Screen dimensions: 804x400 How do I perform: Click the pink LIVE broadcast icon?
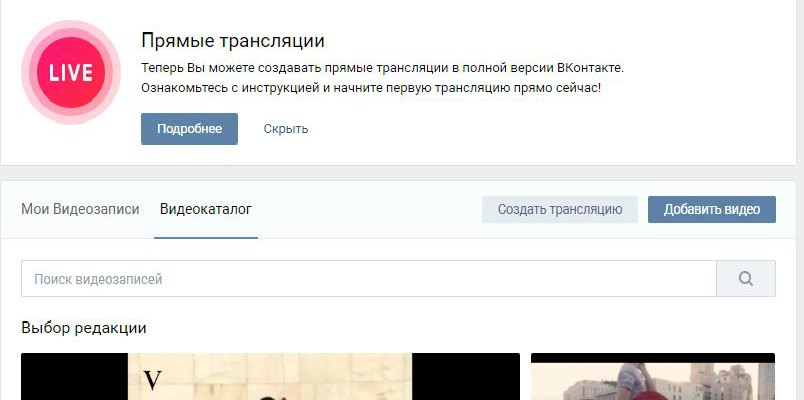pos(71,72)
